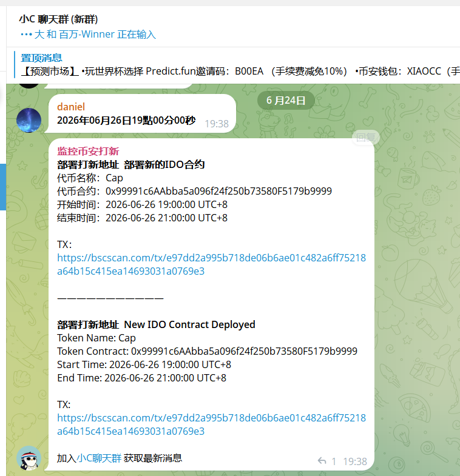The image size is (460, 476).
Task: Click the line 代币名称: Cap
Action: pyautogui.click(x=90, y=178)
